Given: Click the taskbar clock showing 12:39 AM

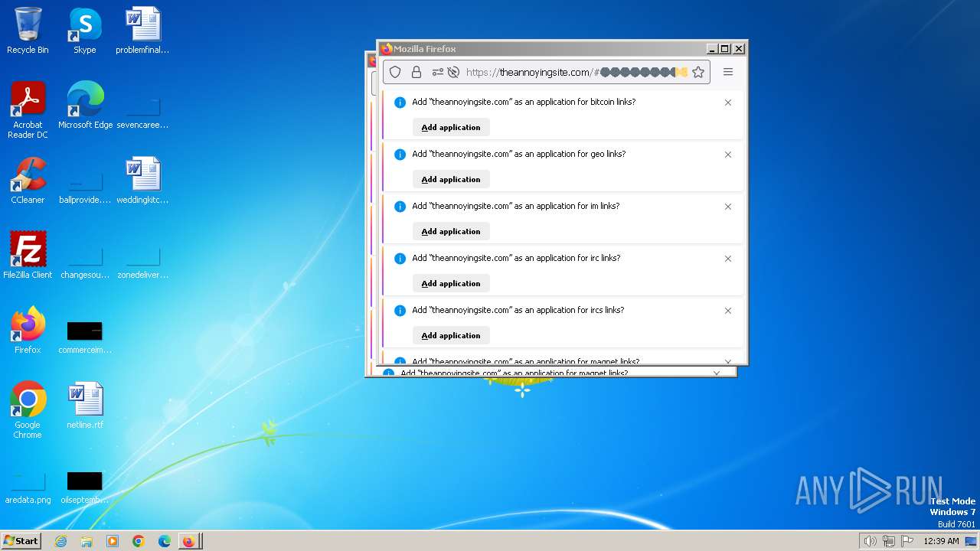Looking at the screenshot, I should (x=941, y=541).
